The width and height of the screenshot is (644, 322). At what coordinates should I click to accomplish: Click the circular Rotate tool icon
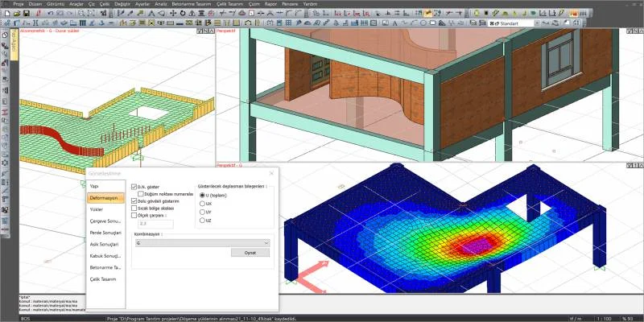coord(183,13)
